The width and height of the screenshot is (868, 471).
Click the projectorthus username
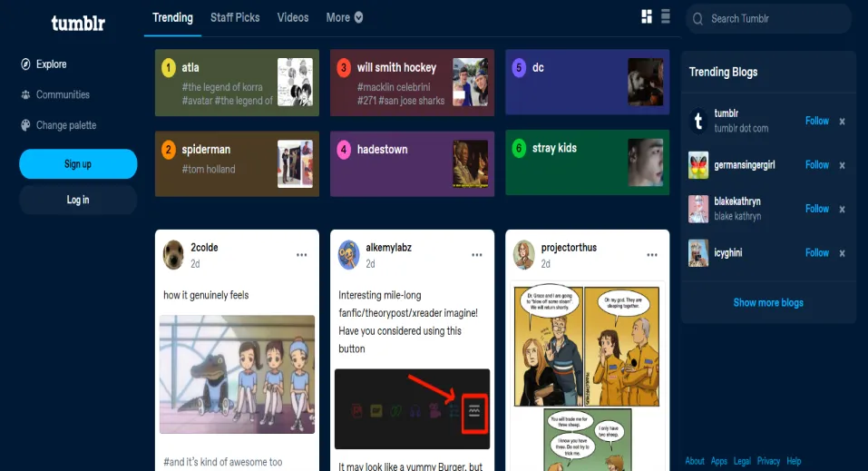coord(569,248)
